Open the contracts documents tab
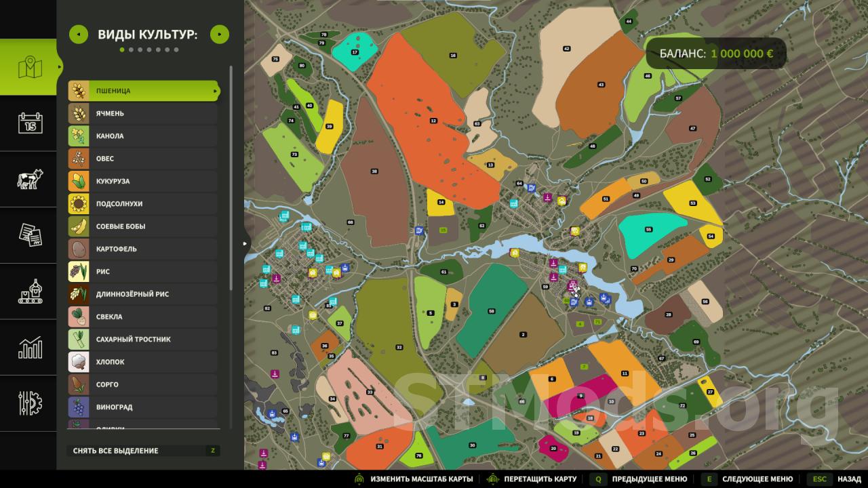The image size is (868, 488). pos(28,235)
